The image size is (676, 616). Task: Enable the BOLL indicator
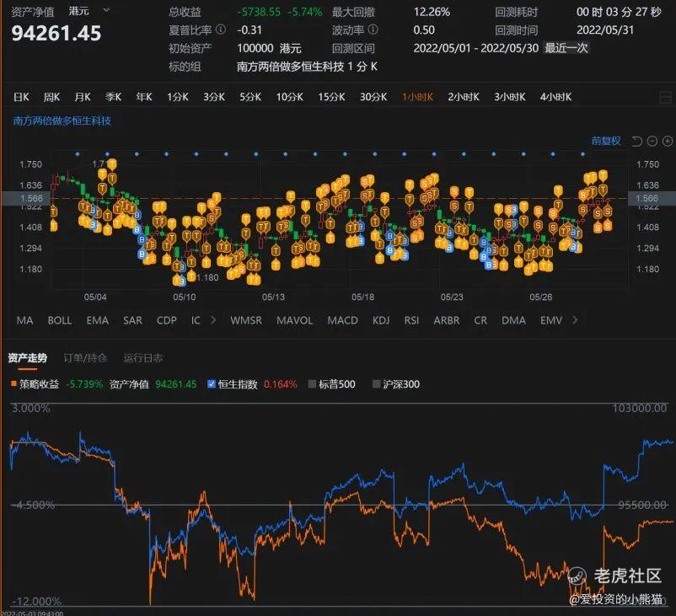[60, 320]
